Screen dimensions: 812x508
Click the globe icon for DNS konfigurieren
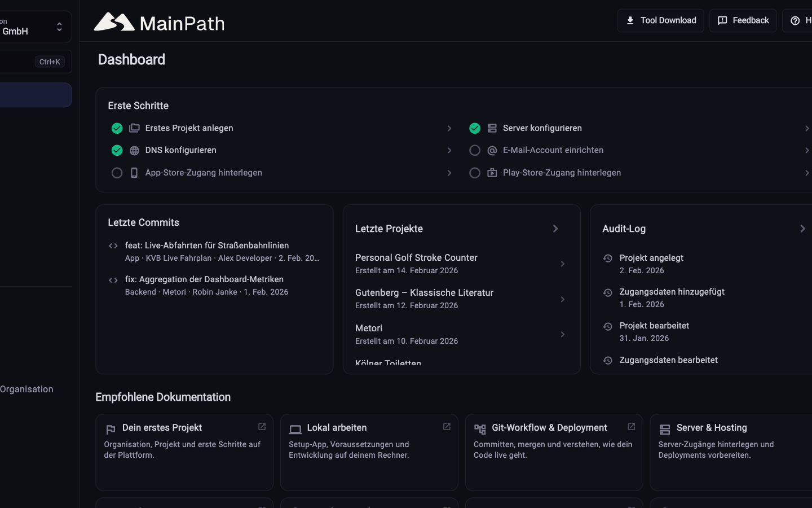click(134, 151)
